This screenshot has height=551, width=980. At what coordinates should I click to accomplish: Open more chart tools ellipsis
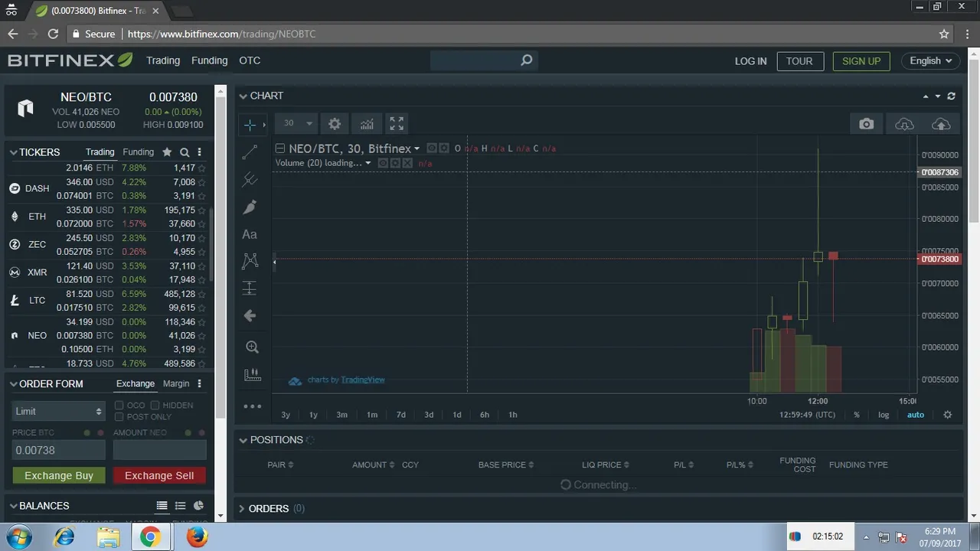[252, 406]
